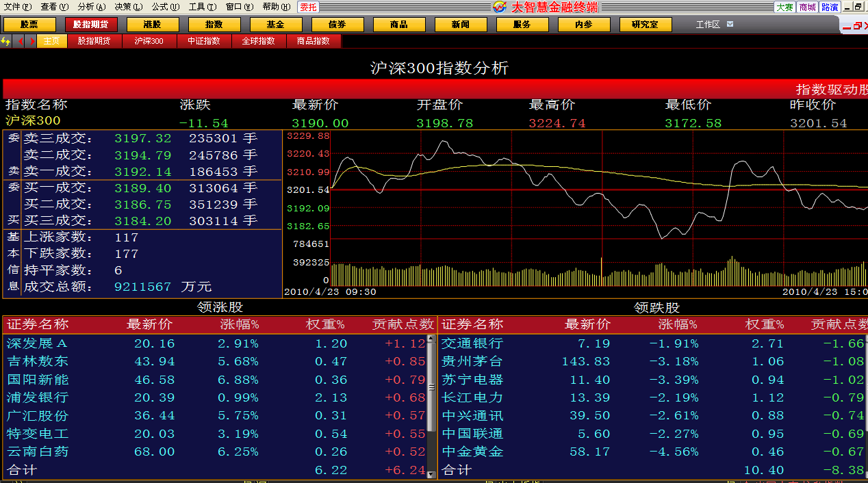The width and height of the screenshot is (868, 483).
Task: Click the 路演 roadshow button
Action: click(x=830, y=7)
